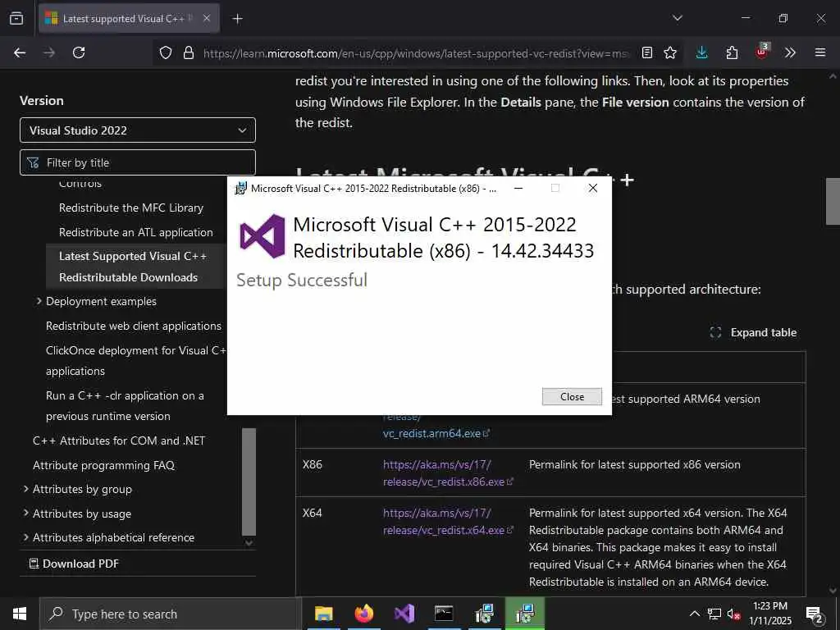This screenshot has height=630, width=840.
Task: Open the tracking protection shield icon
Action: click(x=166, y=52)
